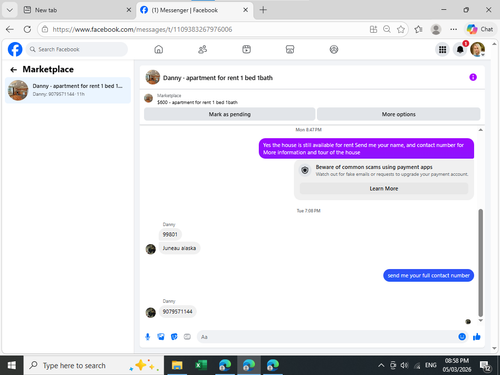Click the '99801' message bubble
This screenshot has height=375, width=500.
pos(170,234)
